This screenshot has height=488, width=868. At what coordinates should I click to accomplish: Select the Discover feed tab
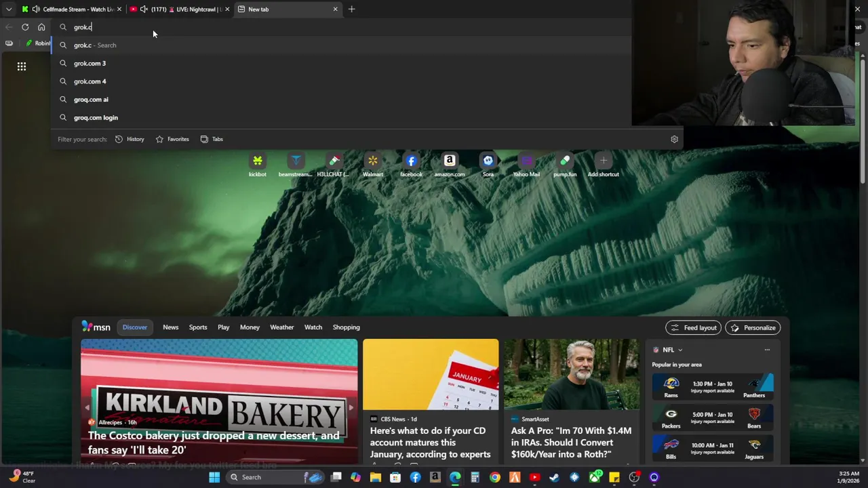[135, 327]
